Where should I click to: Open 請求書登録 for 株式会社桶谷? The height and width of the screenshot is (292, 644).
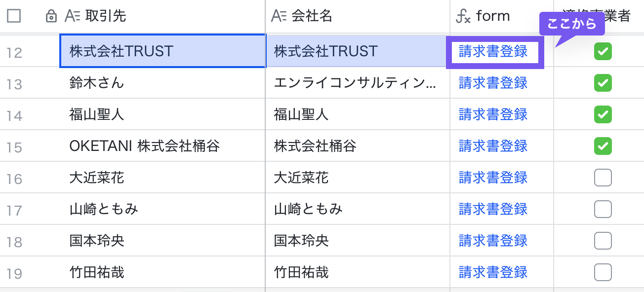click(x=492, y=146)
